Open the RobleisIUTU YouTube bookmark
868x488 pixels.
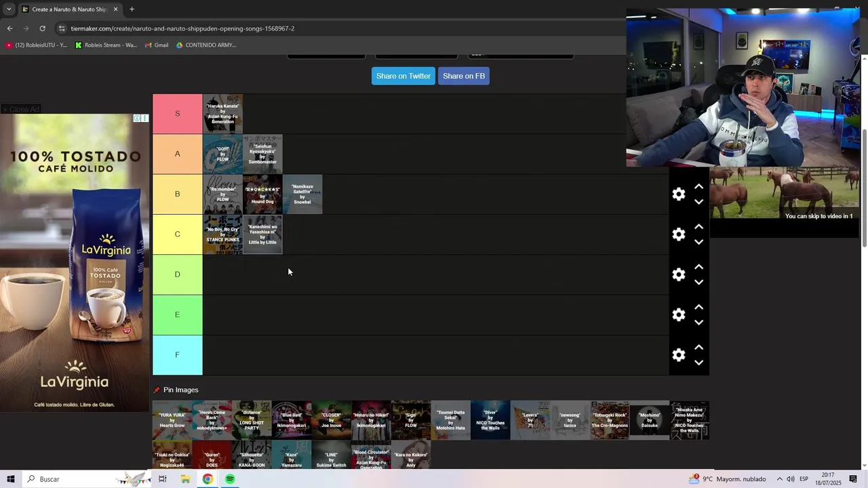tap(37, 45)
